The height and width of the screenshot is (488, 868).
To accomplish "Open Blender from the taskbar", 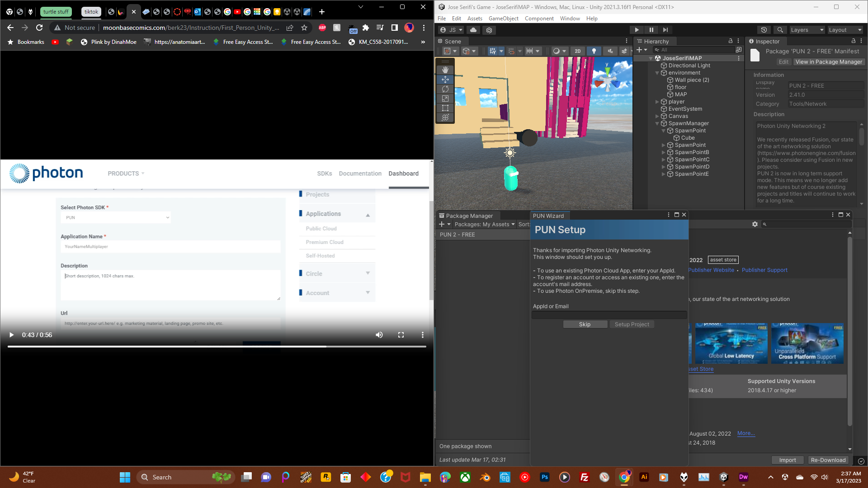I will pos(485,477).
